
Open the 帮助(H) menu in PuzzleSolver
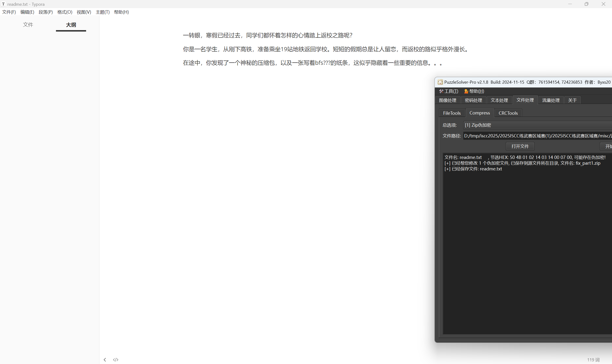point(474,91)
